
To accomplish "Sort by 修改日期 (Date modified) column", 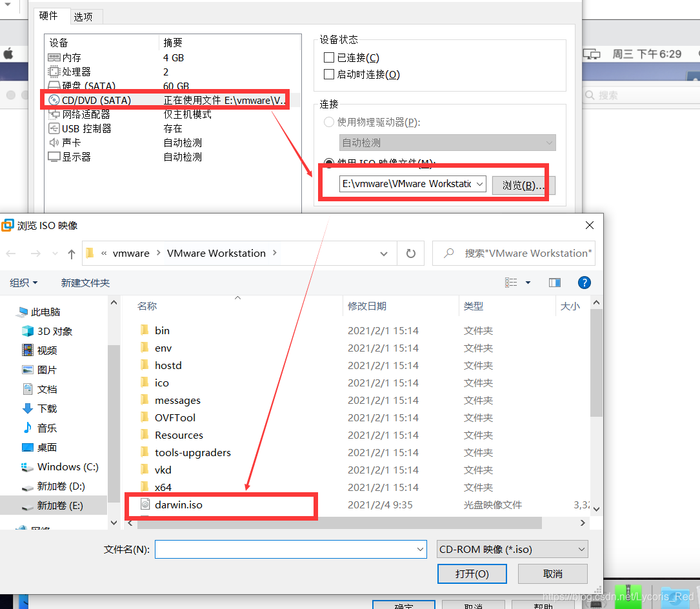I will (x=367, y=306).
